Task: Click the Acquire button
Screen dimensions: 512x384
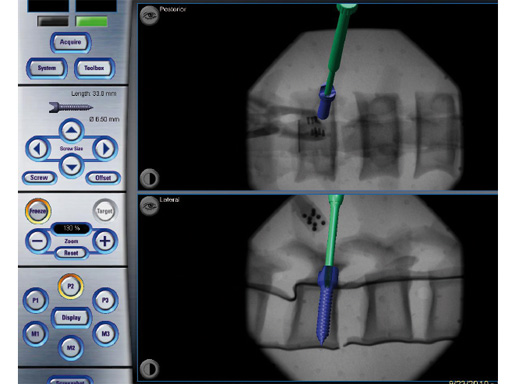Action: 71,42
